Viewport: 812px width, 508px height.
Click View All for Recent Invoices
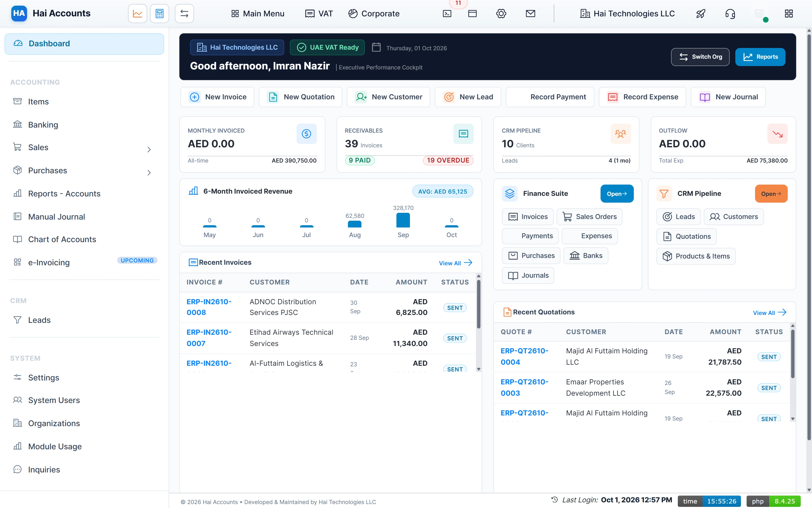pos(455,263)
